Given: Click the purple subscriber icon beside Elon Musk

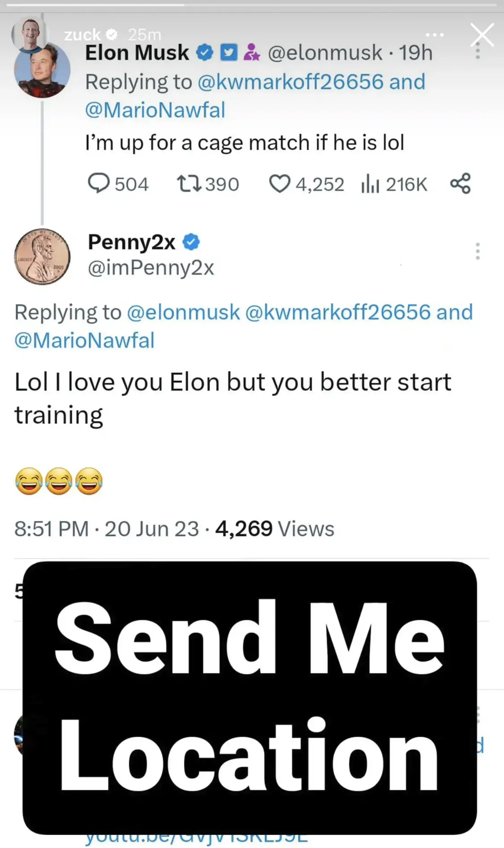Looking at the screenshot, I should 252,53.
